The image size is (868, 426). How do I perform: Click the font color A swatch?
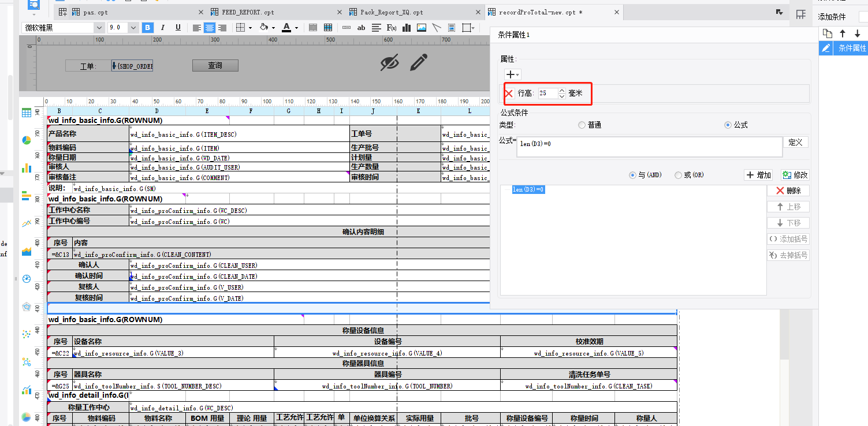click(x=286, y=28)
